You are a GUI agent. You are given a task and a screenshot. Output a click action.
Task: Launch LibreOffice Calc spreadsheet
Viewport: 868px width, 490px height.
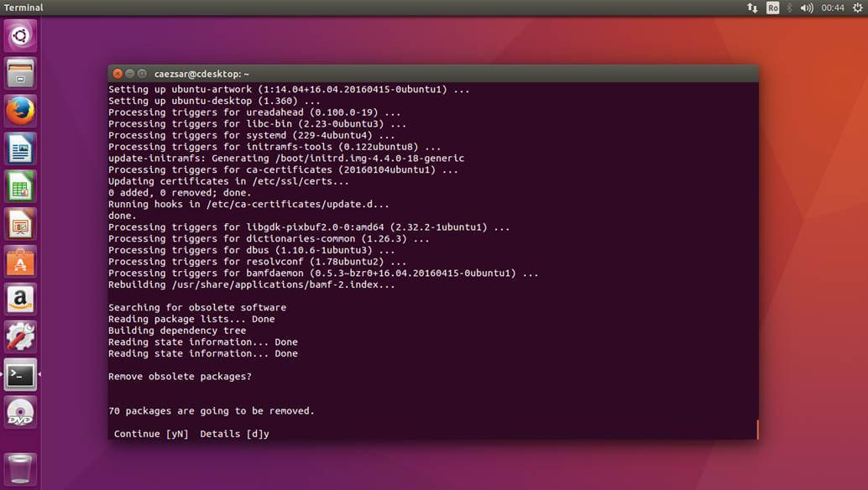click(x=20, y=186)
